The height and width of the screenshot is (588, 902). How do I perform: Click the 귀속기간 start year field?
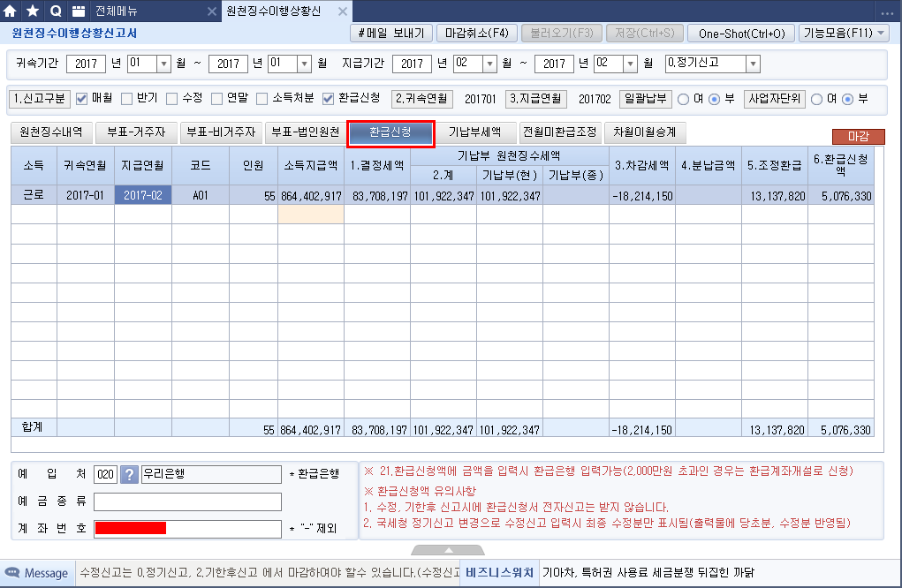[87, 64]
